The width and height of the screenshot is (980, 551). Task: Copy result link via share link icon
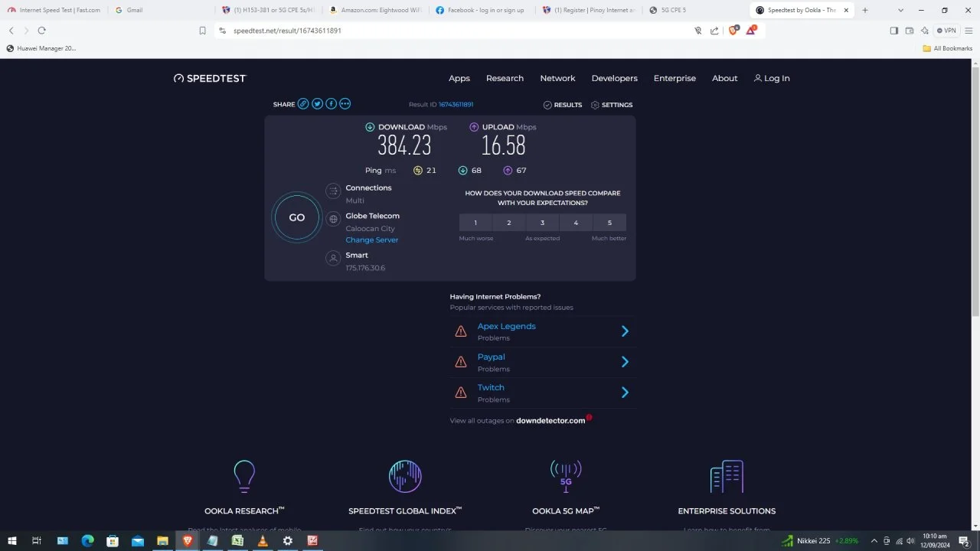pyautogui.click(x=303, y=104)
